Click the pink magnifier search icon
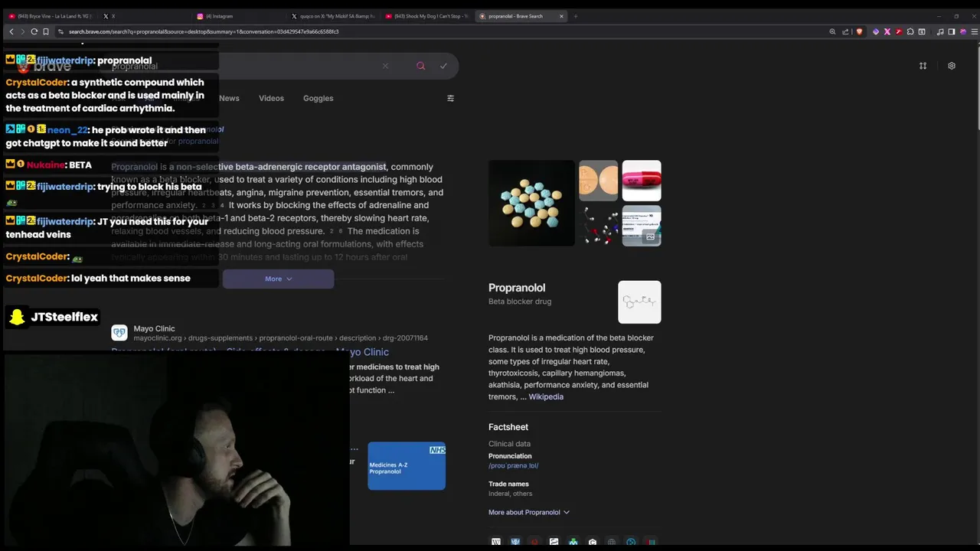The image size is (980, 551). pyautogui.click(x=420, y=66)
